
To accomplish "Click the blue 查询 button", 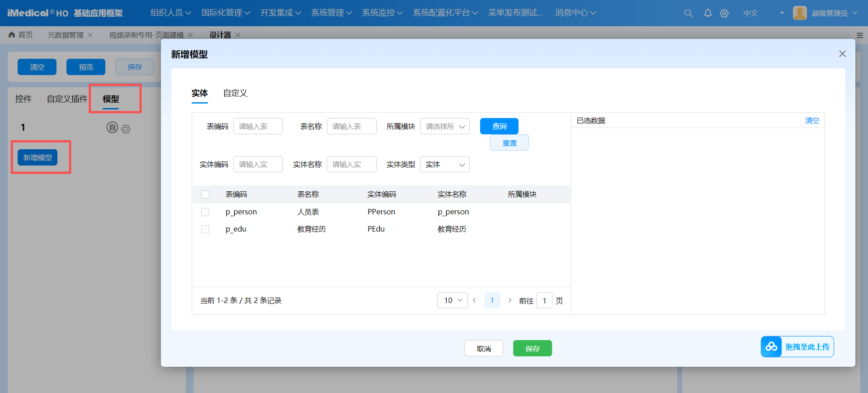I will [499, 126].
